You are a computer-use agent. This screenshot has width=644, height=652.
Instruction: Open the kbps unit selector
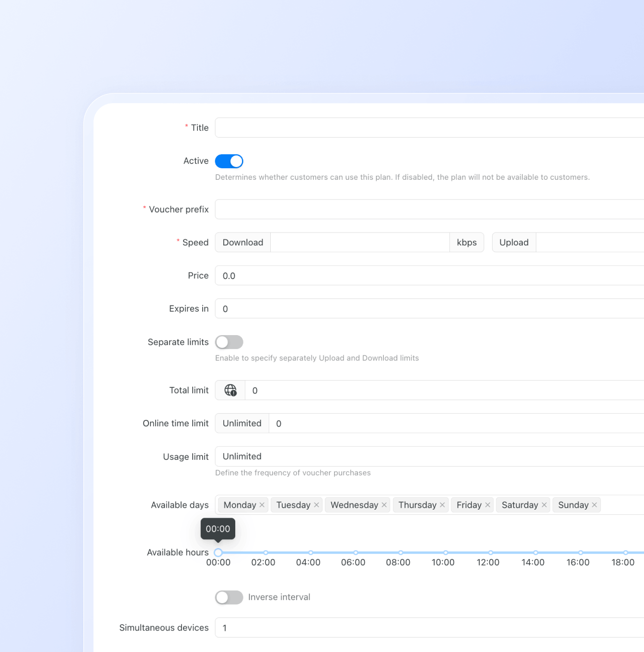467,242
